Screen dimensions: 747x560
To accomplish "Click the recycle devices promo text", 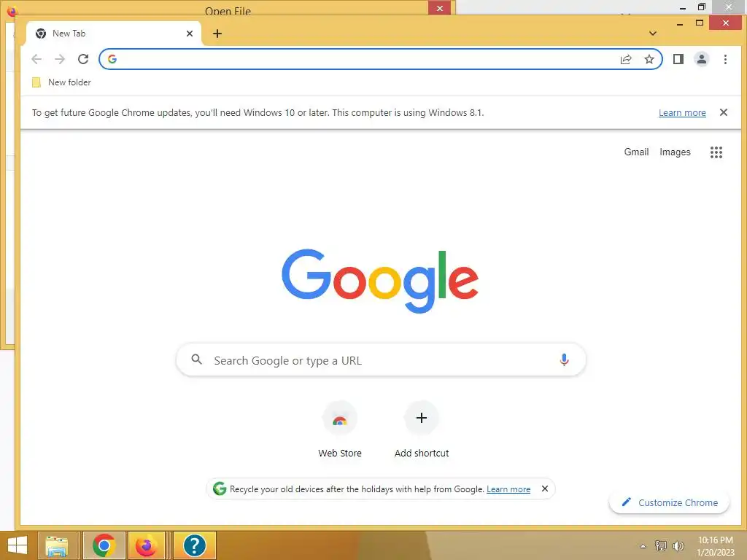I will click(356, 489).
